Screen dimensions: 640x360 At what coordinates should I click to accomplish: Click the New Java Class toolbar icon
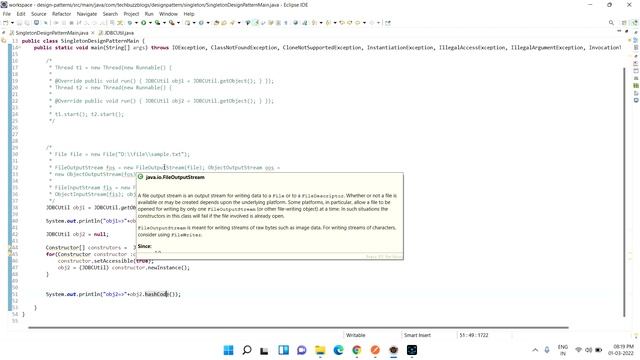coord(201,23)
